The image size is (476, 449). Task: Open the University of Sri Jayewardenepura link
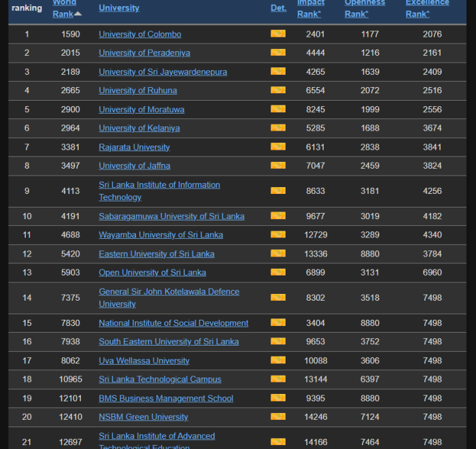click(163, 72)
